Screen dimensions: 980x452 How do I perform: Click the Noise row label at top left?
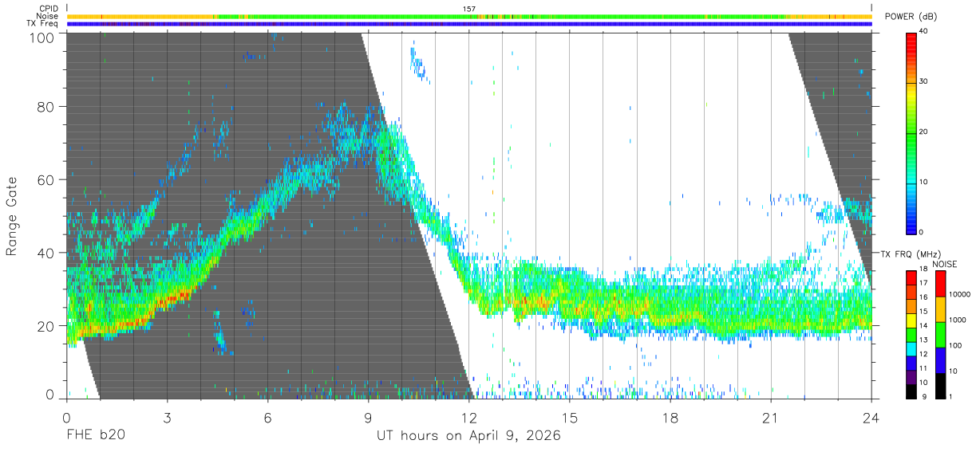(48, 16)
